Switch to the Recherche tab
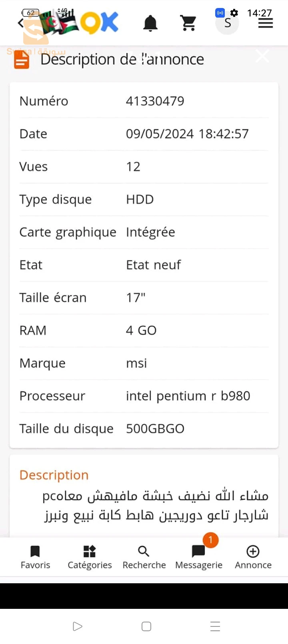Viewport: 288px width, 644px height. [144, 557]
